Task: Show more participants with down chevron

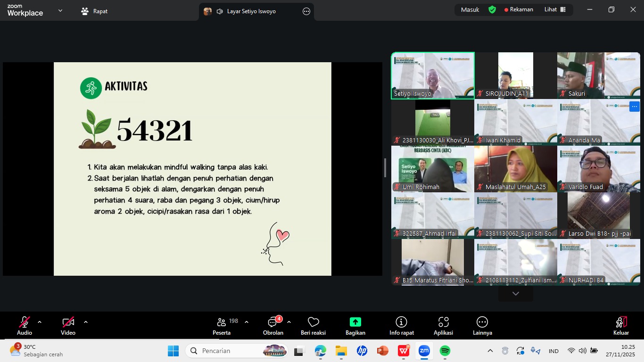Action: coord(515,294)
